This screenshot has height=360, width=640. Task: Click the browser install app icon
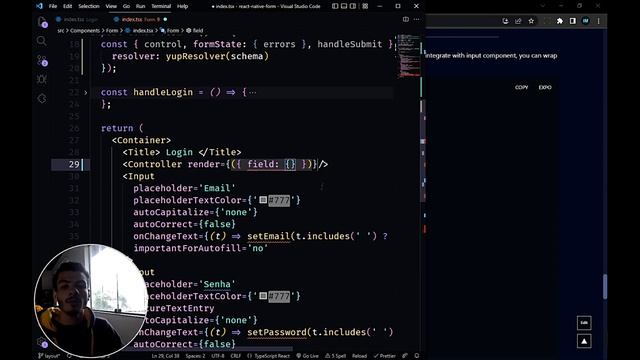(505, 21)
